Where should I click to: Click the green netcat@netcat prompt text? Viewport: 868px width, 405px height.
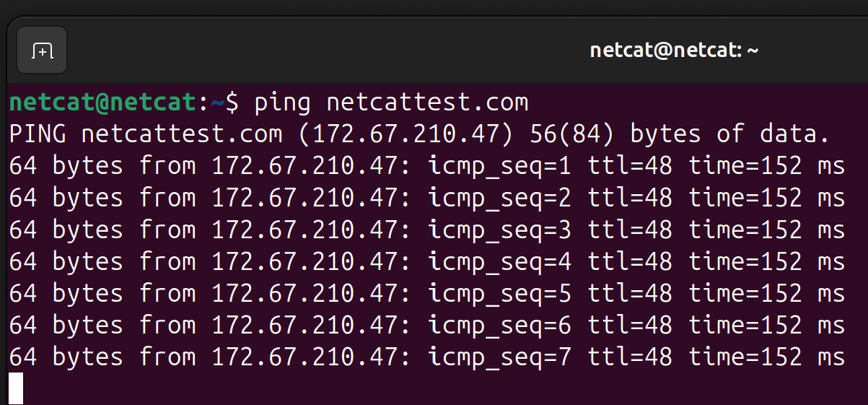tap(102, 103)
